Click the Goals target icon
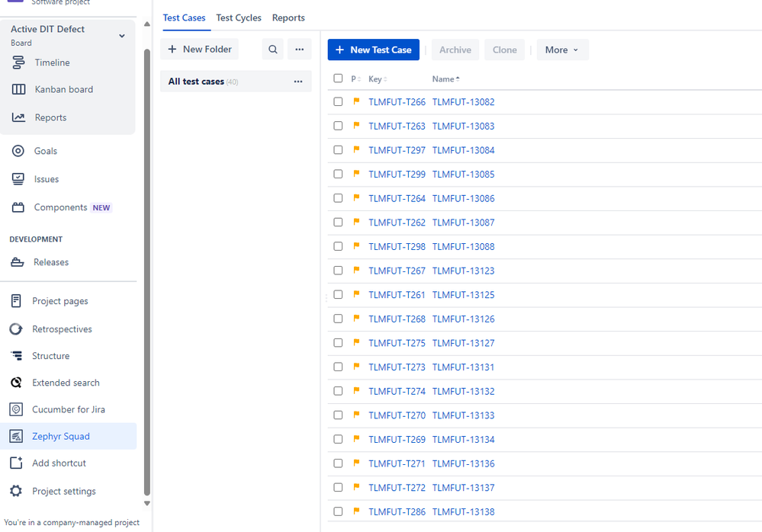Image resolution: width=762 pixels, height=532 pixels. [18, 151]
